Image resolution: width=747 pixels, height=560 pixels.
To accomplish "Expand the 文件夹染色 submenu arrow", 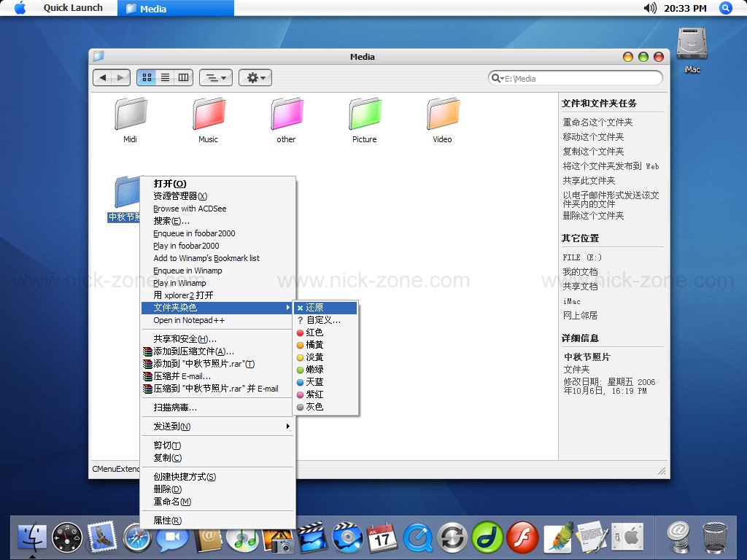I will 287,308.
